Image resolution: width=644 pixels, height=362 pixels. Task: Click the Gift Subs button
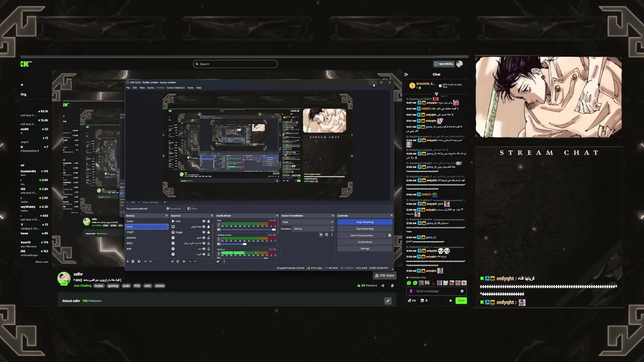click(384, 276)
